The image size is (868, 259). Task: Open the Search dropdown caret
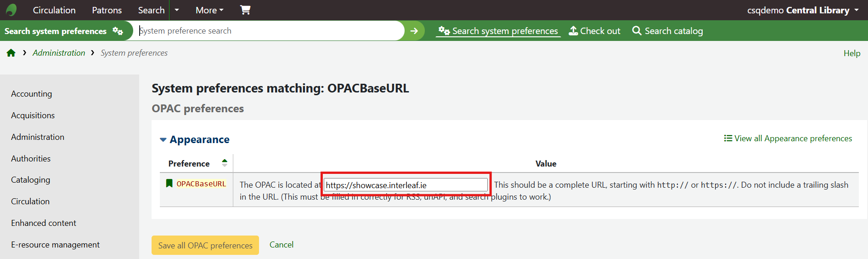pyautogui.click(x=177, y=10)
